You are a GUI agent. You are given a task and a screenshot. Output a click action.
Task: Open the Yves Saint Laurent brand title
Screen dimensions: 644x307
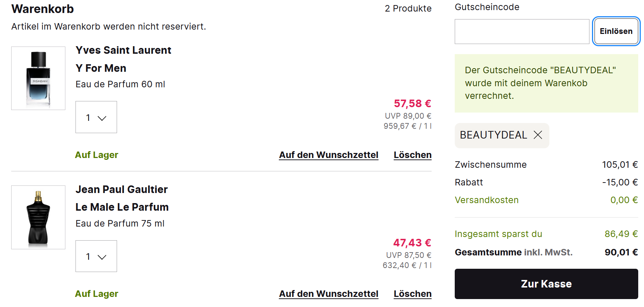123,50
